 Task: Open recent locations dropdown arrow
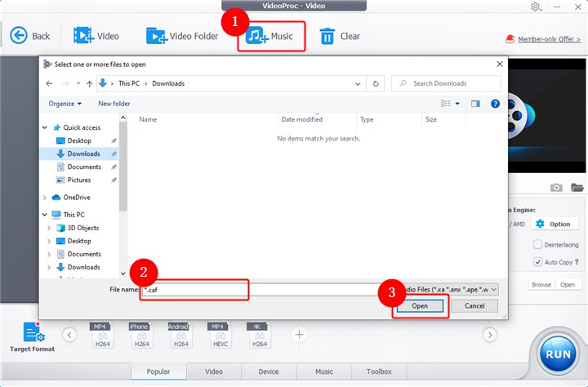click(78, 83)
